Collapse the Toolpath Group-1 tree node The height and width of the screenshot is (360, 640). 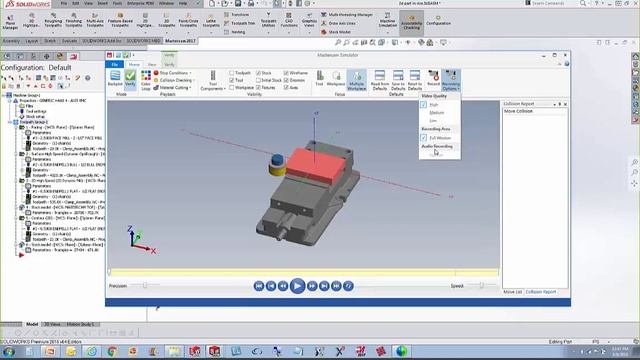[10, 122]
